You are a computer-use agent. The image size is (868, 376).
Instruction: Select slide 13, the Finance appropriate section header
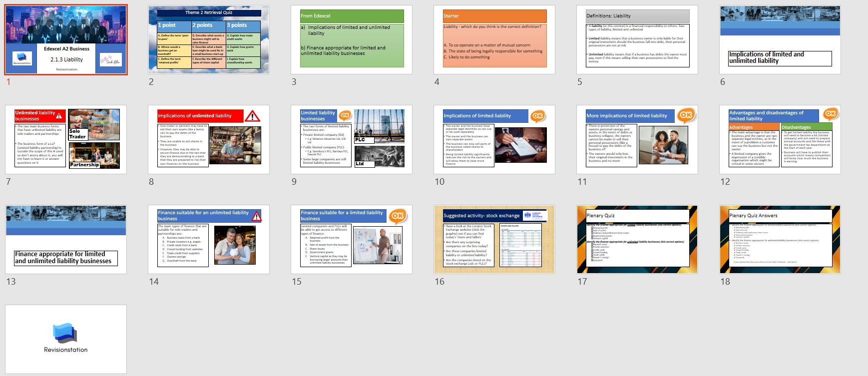click(x=66, y=240)
